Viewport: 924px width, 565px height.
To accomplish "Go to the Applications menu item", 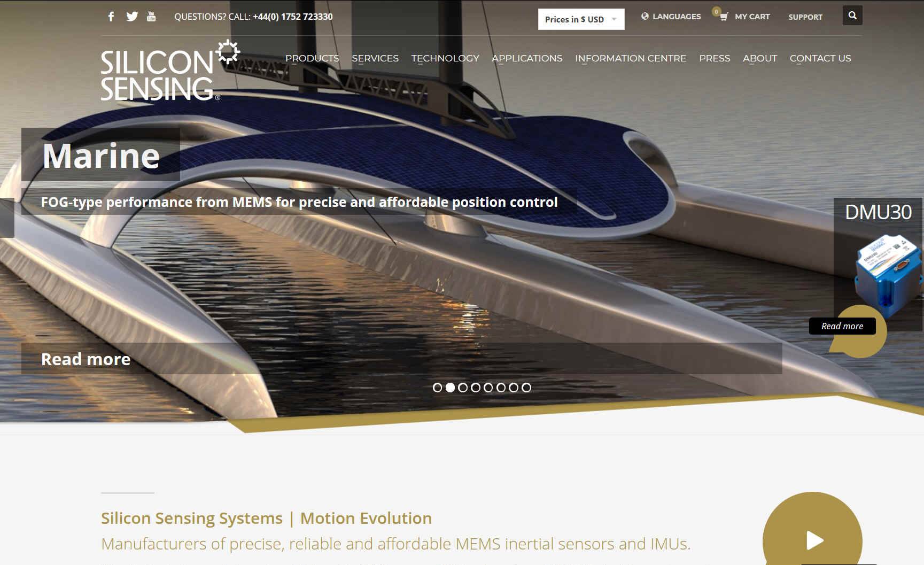I will (527, 58).
